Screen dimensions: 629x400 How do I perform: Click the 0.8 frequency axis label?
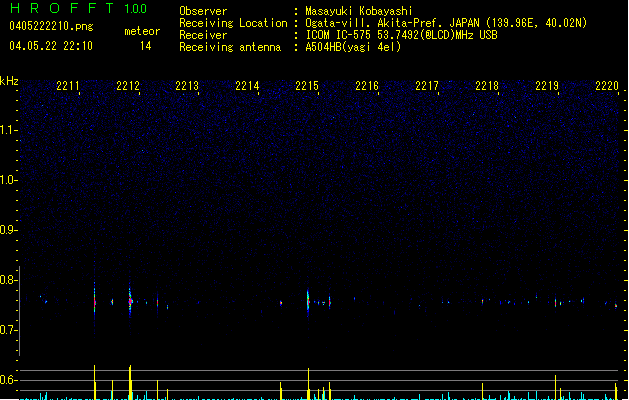tap(8, 280)
